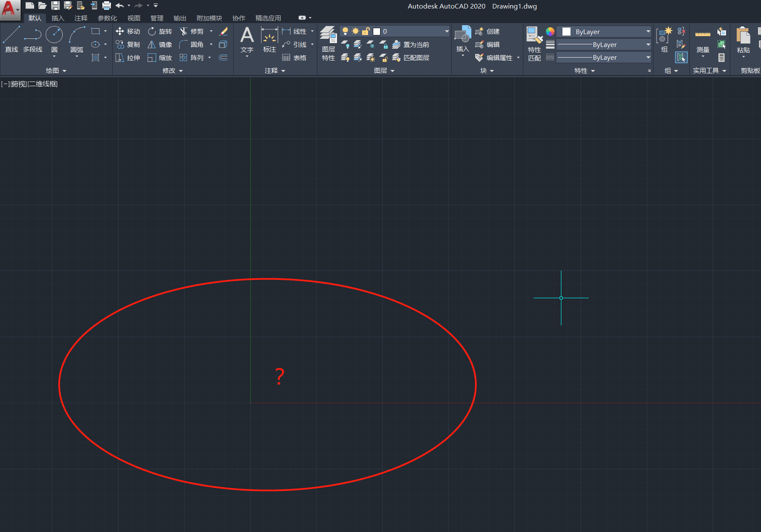Expand the 实用工具 panel

[710, 71]
